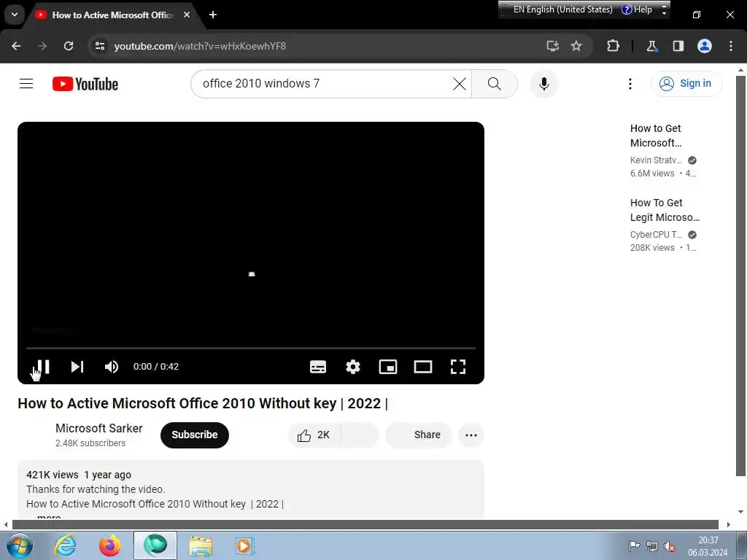This screenshot has width=747, height=560.
Task: Go forward in browser history
Action: click(42, 46)
